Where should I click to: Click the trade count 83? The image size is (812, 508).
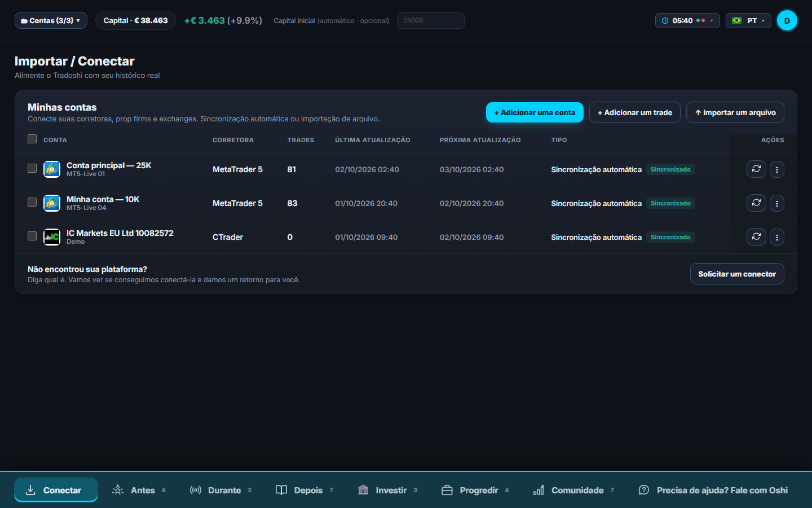click(x=292, y=203)
